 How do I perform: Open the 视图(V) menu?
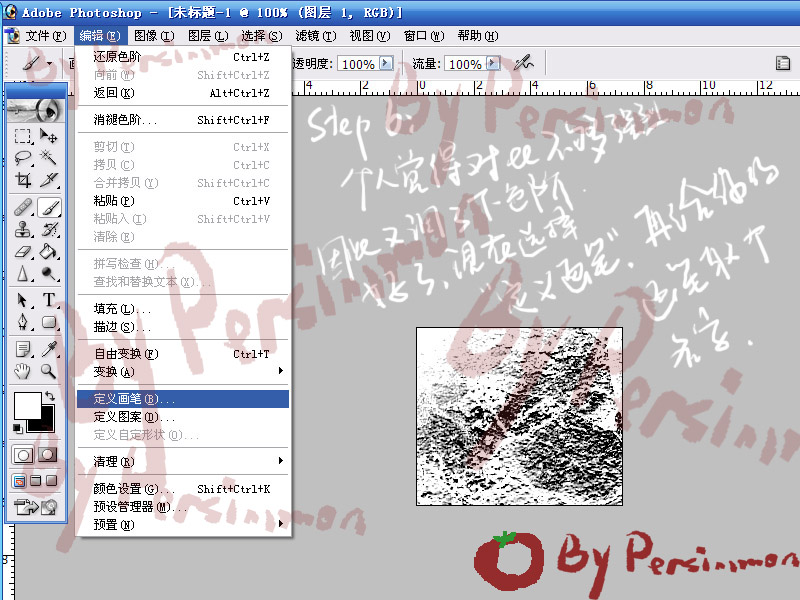click(369, 36)
